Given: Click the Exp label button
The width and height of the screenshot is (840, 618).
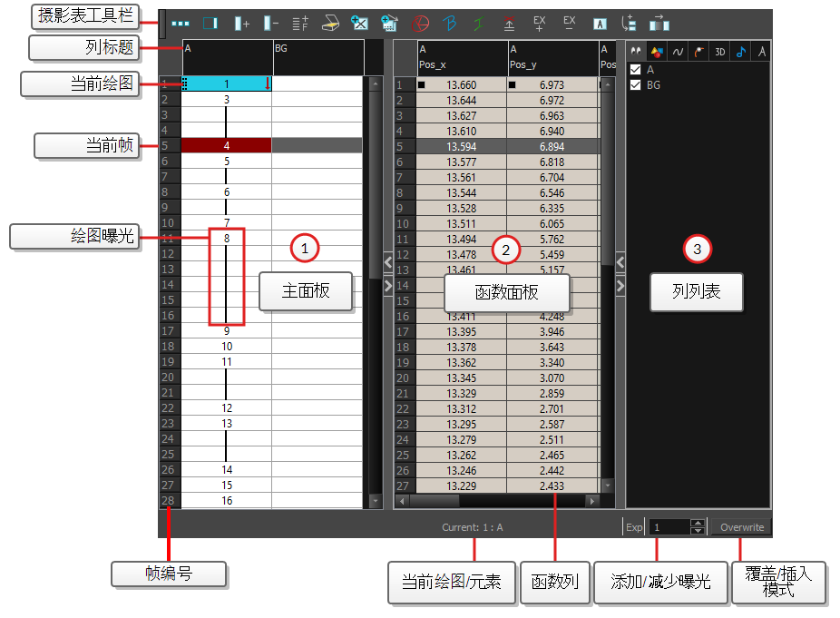Looking at the screenshot, I should 634,526.
